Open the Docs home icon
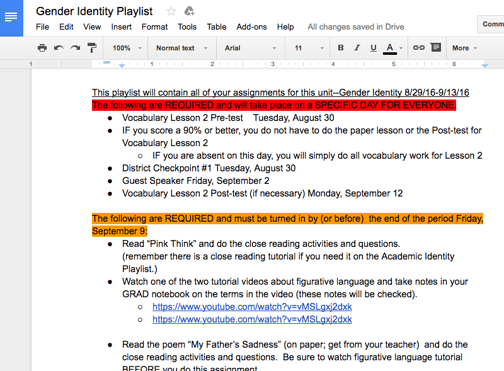 pyautogui.click(x=11, y=17)
